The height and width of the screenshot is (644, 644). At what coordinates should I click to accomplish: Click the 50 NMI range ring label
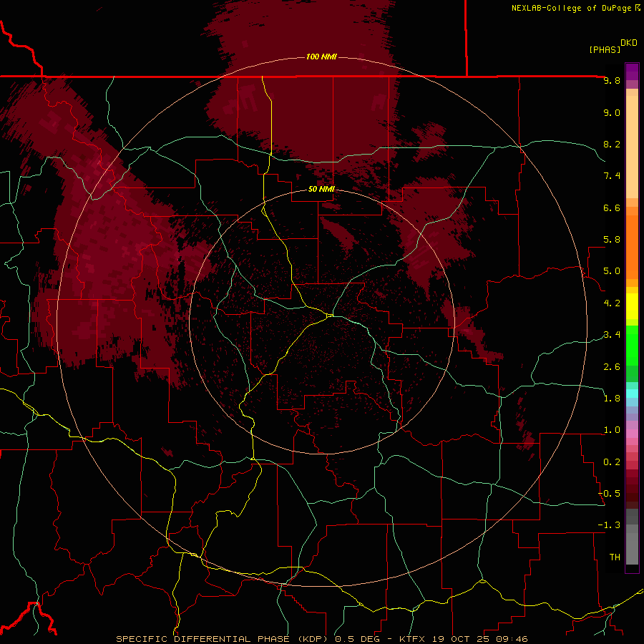321,189
